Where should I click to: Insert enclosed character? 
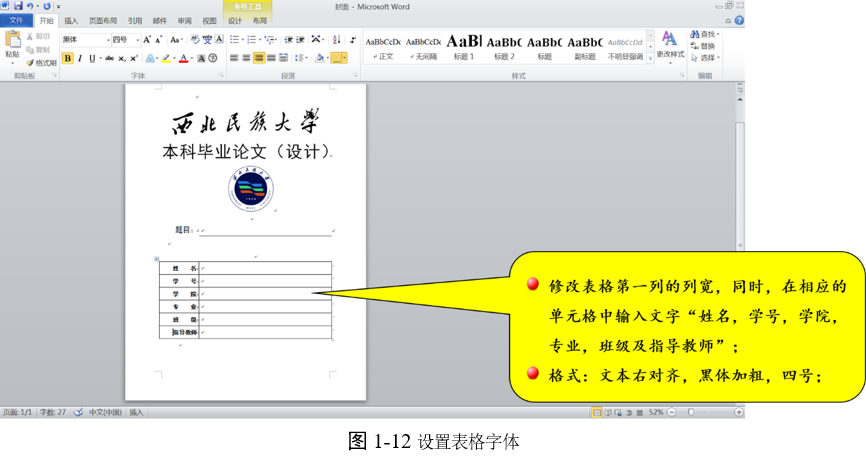[x=213, y=58]
